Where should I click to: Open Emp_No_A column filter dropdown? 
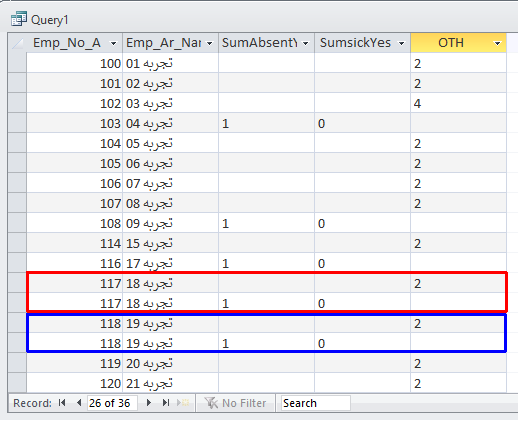tap(113, 43)
